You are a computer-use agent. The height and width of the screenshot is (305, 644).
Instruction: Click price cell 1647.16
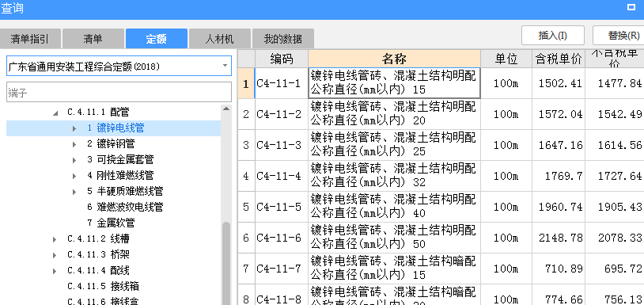click(x=559, y=145)
